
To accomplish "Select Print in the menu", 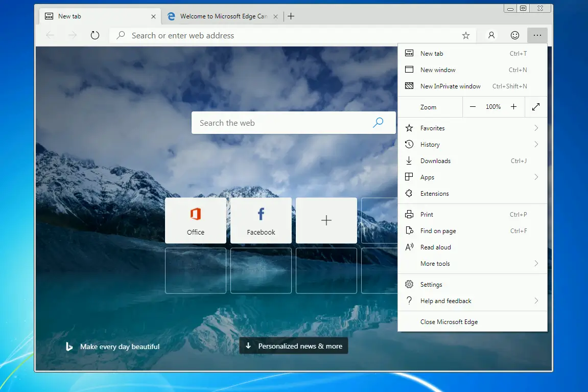I will (473, 215).
